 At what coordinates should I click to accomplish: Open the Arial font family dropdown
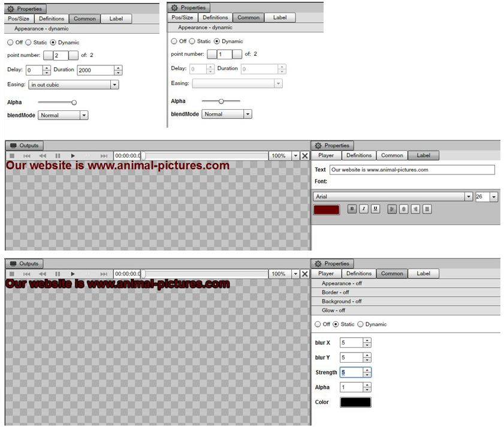click(393, 197)
